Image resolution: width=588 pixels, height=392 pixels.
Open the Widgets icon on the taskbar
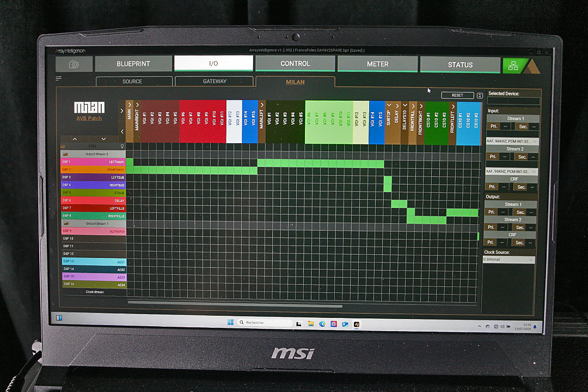click(59, 318)
